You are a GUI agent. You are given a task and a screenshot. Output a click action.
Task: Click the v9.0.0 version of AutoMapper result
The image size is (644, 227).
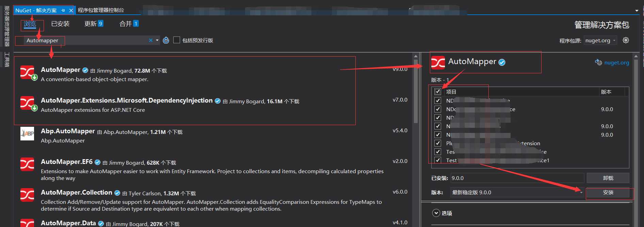(x=400, y=69)
